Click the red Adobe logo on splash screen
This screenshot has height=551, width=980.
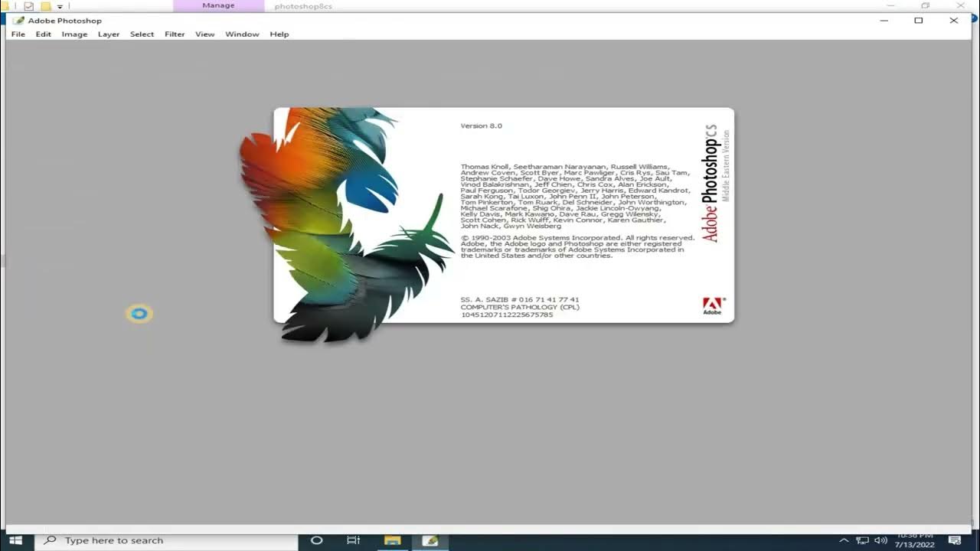712,306
